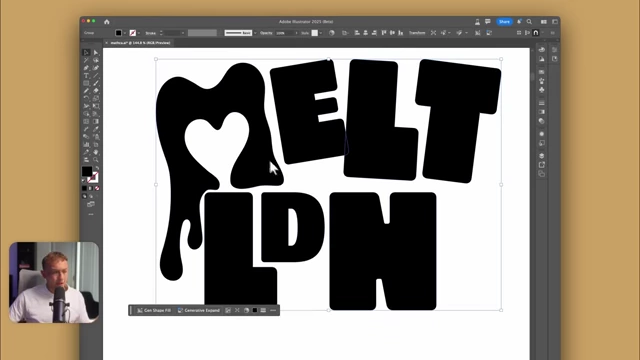
Task: Click horizontal align left icon
Action: pyautogui.click(x=357, y=33)
